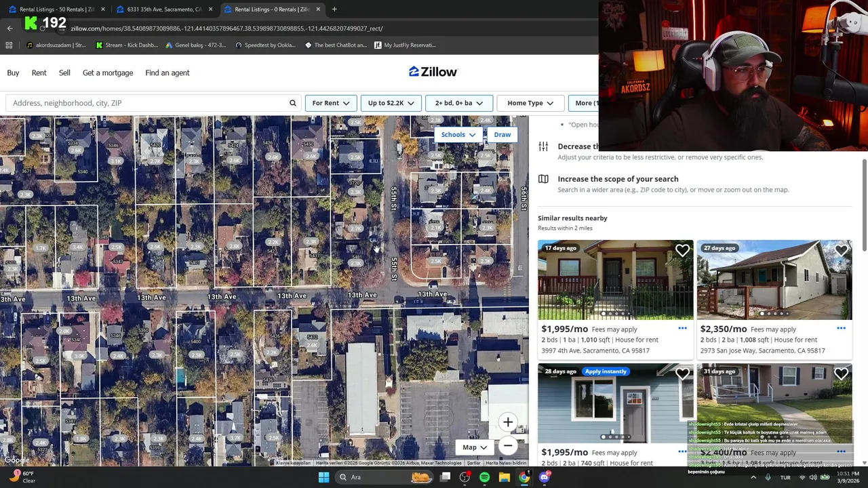Viewport: 868px width, 488px height.
Task: Click the Windows Start button
Action: [323, 477]
